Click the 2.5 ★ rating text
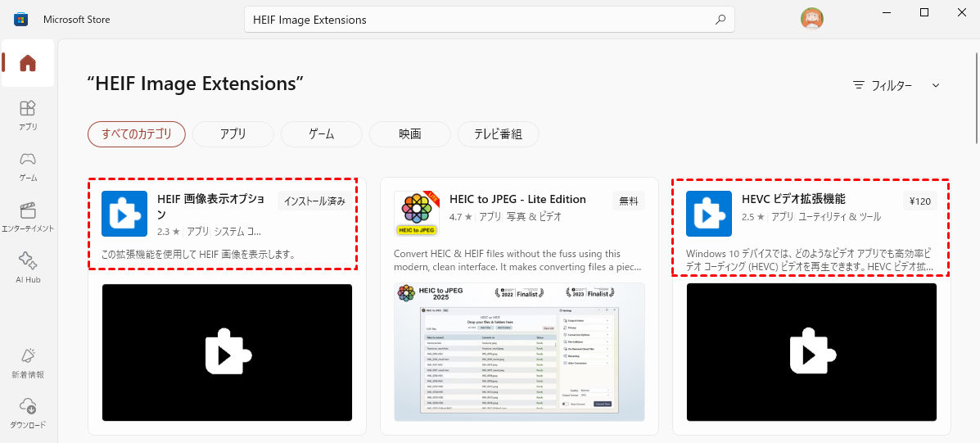The image size is (980, 443). [752, 217]
